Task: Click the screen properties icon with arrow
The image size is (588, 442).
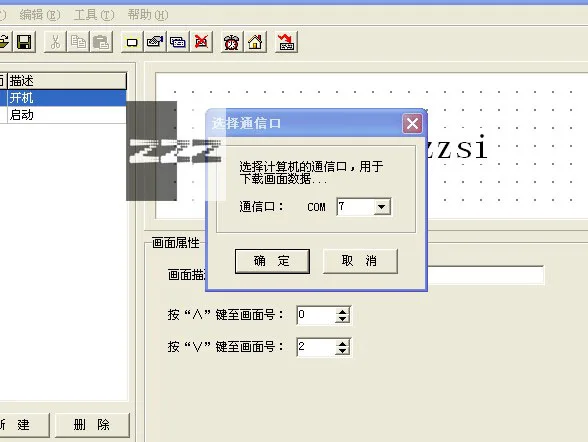Action: [x=155, y=42]
